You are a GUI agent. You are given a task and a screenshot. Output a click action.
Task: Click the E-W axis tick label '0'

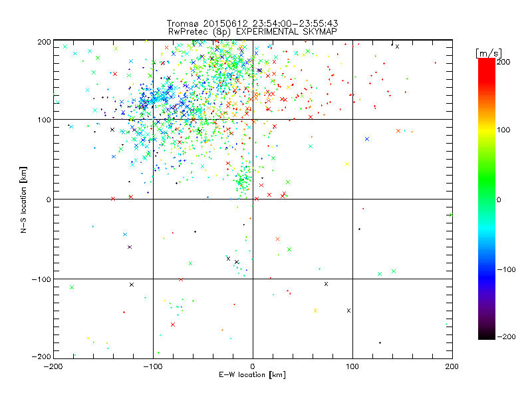point(253,366)
